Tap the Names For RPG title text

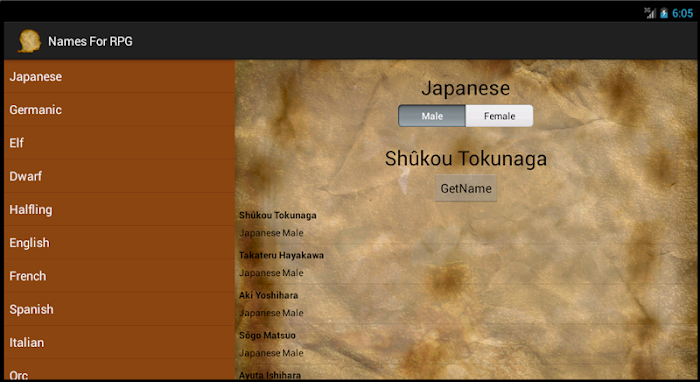point(90,41)
